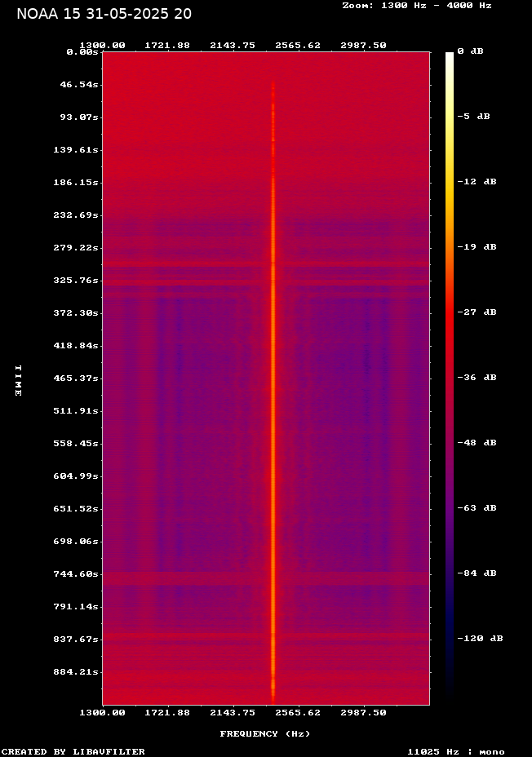The image size is (532, 757).
Task: Select the "837.67s" time label
Action: click(76, 640)
